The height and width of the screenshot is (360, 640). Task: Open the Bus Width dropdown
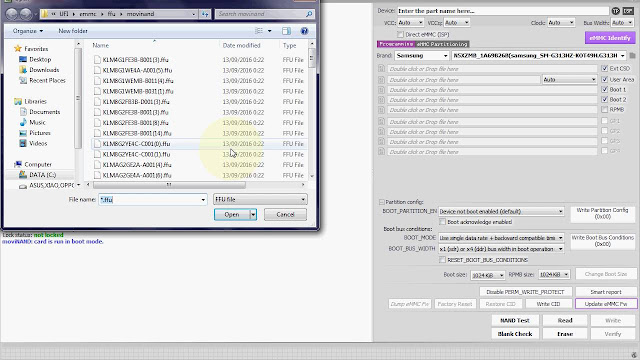(622, 23)
